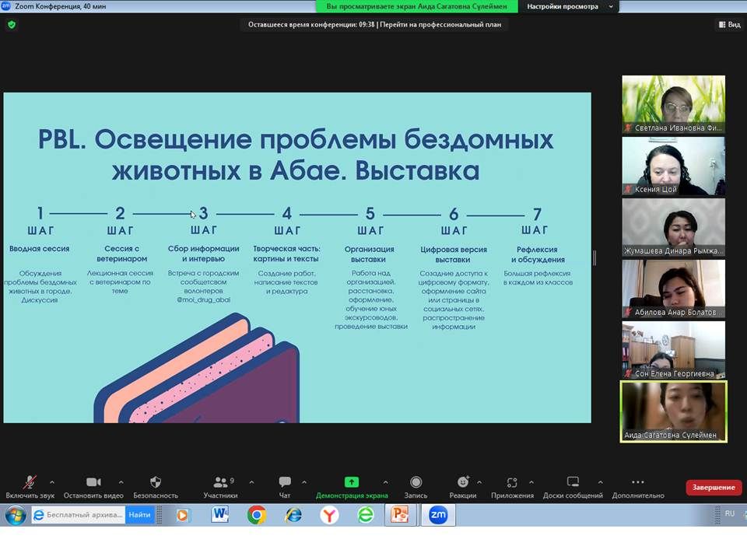Click the Дополнительно three-dots icon
Viewport: 747px width, 560px height.
coord(637,483)
